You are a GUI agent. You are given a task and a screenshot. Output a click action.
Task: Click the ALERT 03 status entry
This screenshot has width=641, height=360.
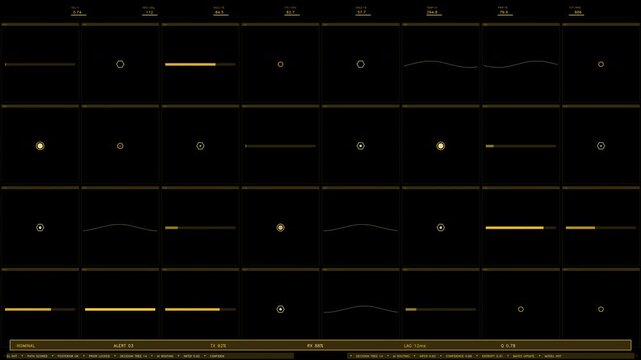pos(123,346)
